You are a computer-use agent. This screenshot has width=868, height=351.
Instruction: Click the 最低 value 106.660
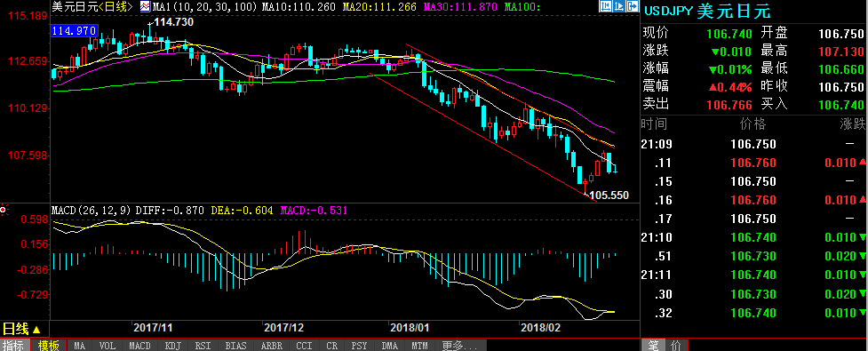tap(840, 69)
